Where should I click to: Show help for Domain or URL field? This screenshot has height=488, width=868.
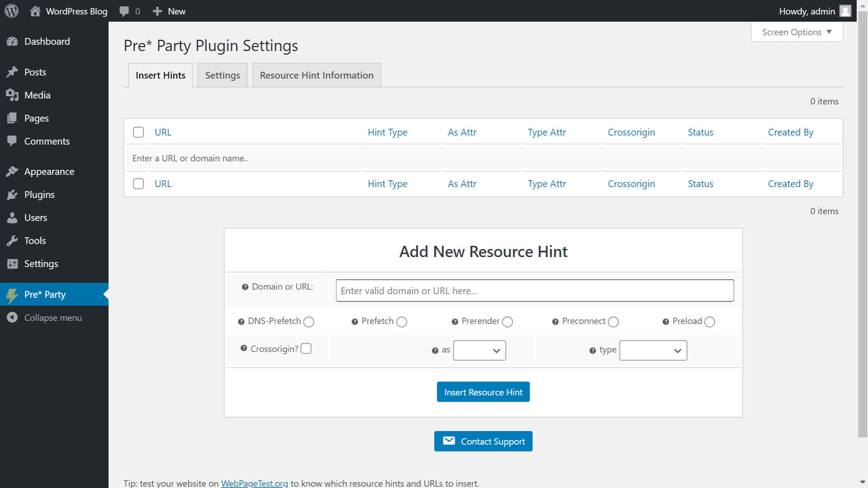click(x=245, y=287)
